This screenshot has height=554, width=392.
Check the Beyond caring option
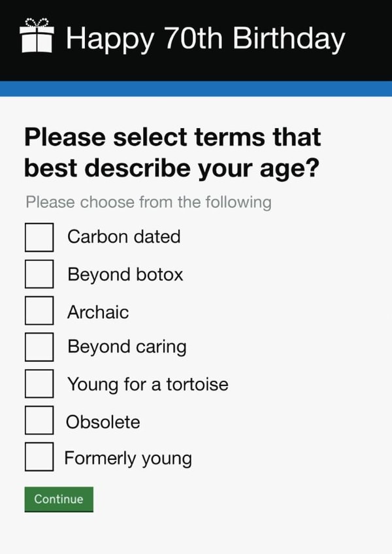(39, 347)
